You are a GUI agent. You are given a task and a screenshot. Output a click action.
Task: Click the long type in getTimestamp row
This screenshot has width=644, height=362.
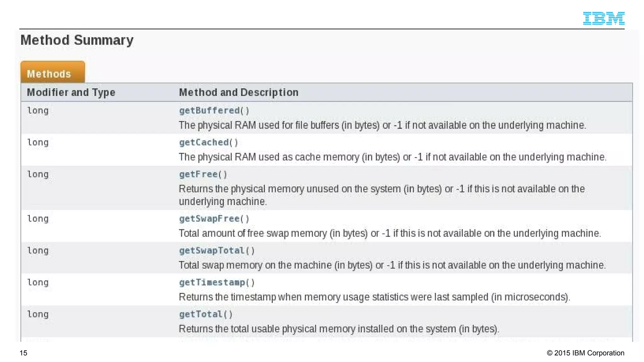[38, 282]
